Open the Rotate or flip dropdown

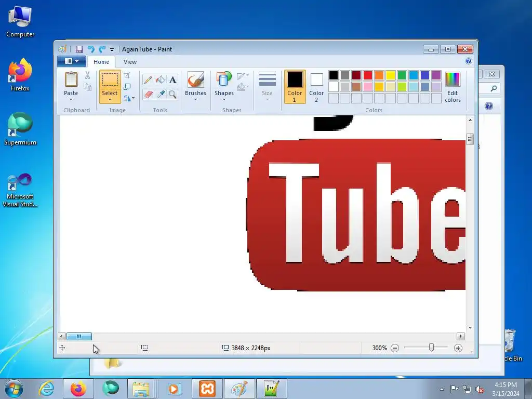129,98
